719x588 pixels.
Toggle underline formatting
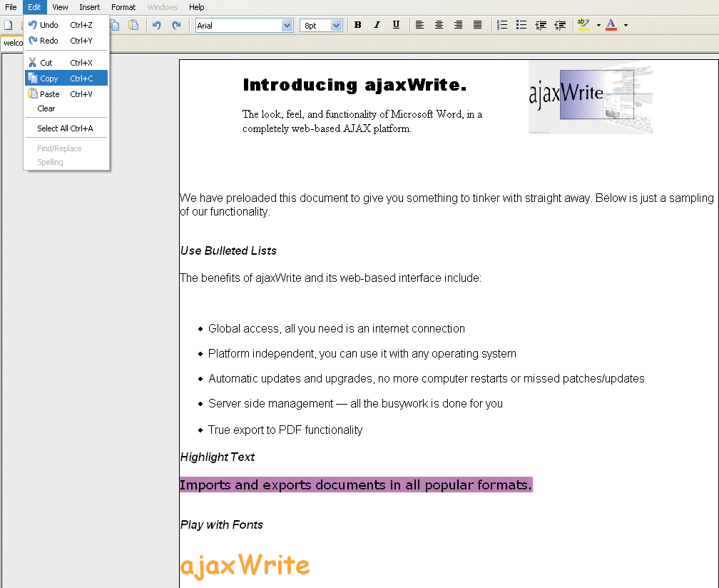tap(396, 25)
